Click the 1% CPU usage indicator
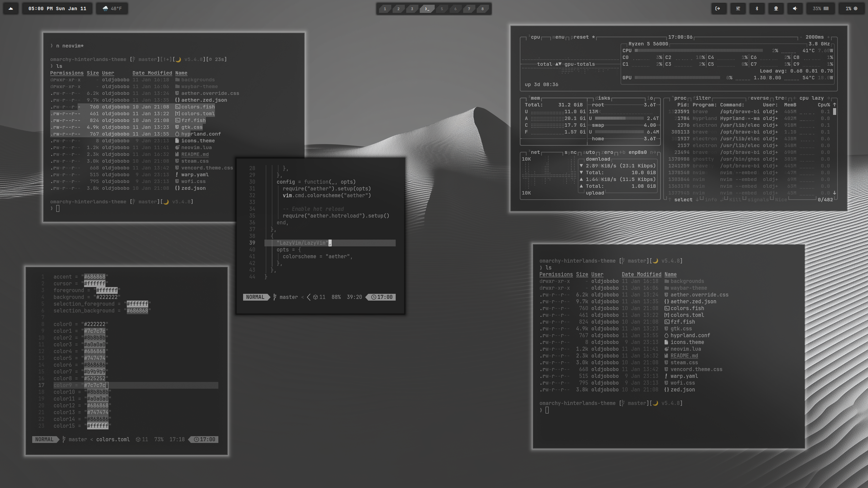Viewport: 868px width, 488px height. [x=851, y=8]
